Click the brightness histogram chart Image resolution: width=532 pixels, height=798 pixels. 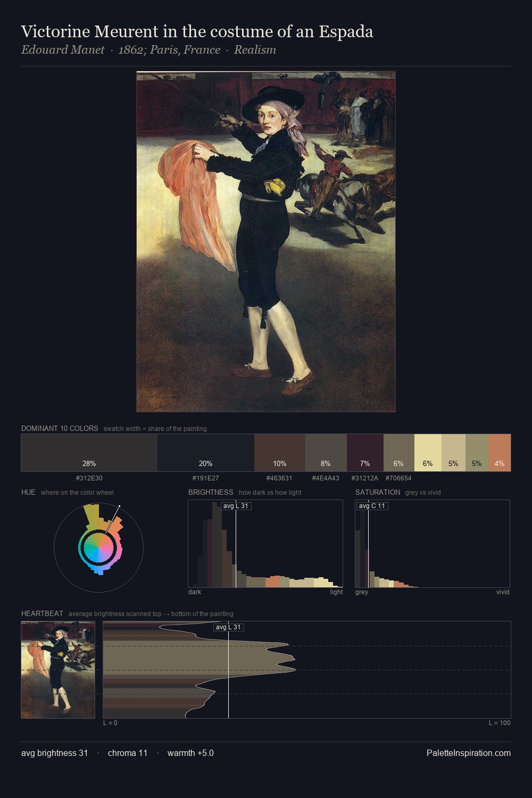pos(265,544)
